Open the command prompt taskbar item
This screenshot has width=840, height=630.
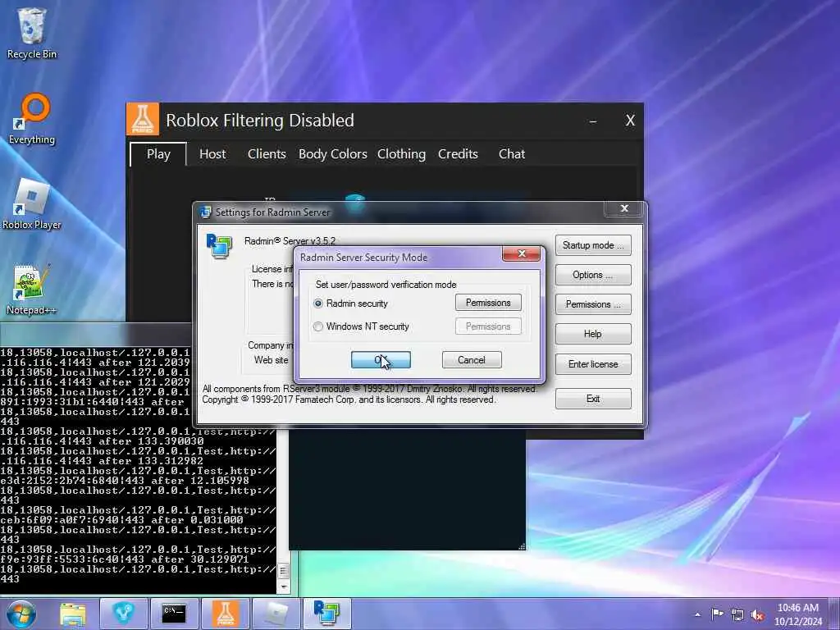point(174,614)
